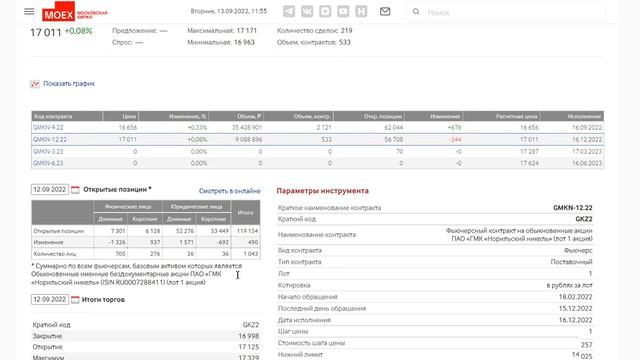640x360 pixels.
Task: Open the GMKN-6.23 contract link
Action: [x=48, y=163]
